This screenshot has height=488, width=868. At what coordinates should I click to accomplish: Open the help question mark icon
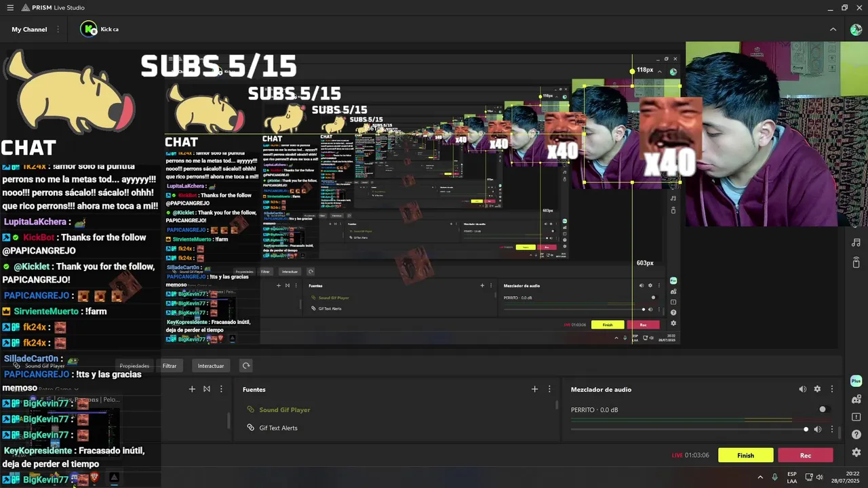pos(856,434)
